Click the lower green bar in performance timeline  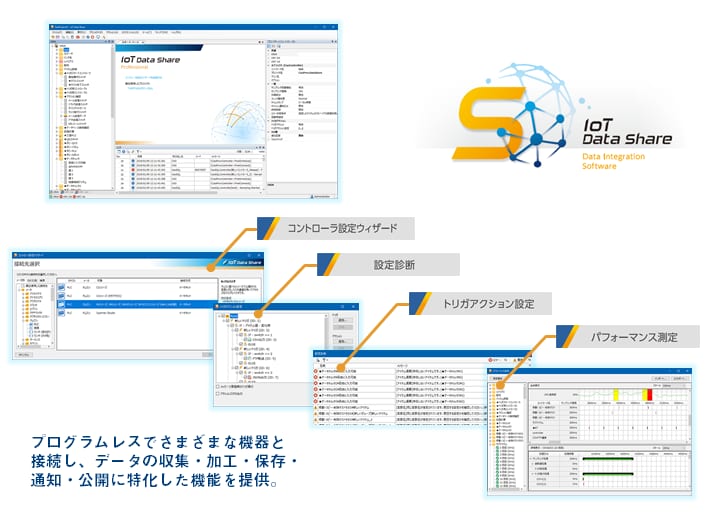click(x=608, y=474)
